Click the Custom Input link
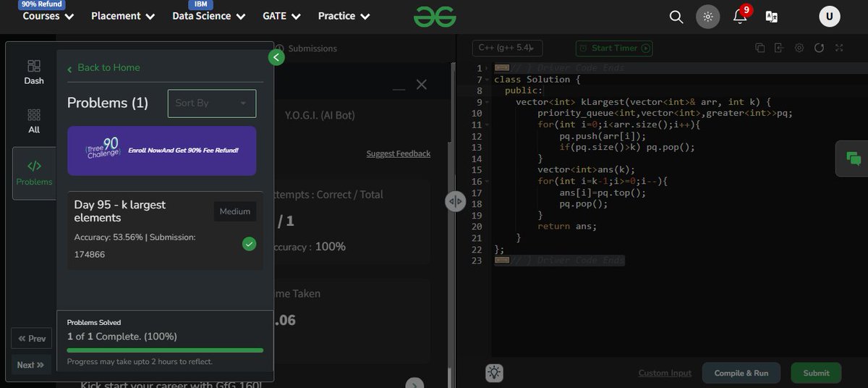The image size is (868, 388). 665,373
